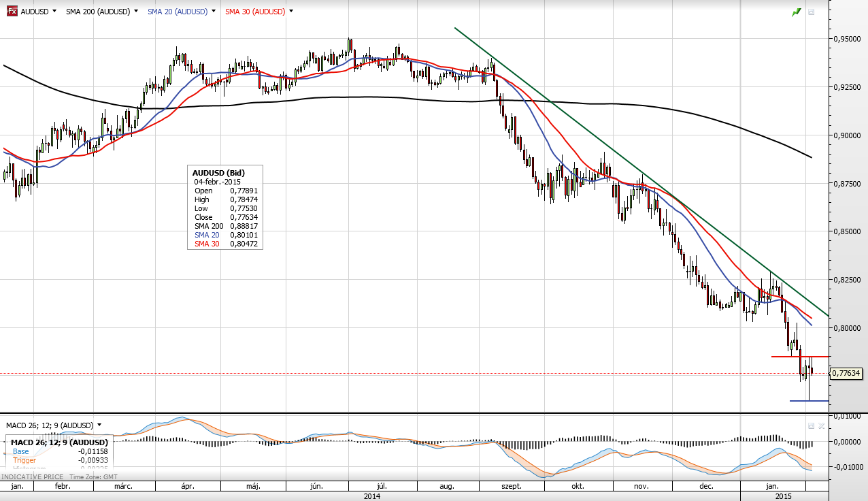Click the 04-febr.-2015 date in tooltip
Screen dimensions: 868x501
[x=218, y=180]
